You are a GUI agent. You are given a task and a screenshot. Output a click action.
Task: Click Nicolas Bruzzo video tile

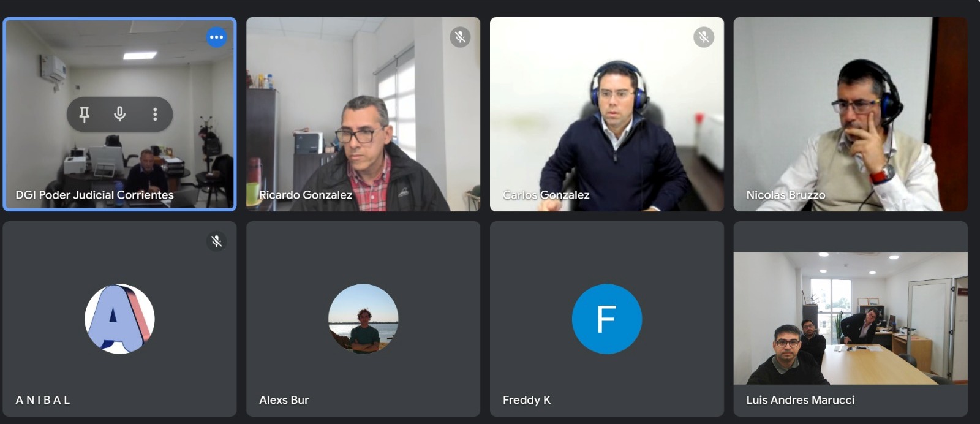click(x=851, y=114)
